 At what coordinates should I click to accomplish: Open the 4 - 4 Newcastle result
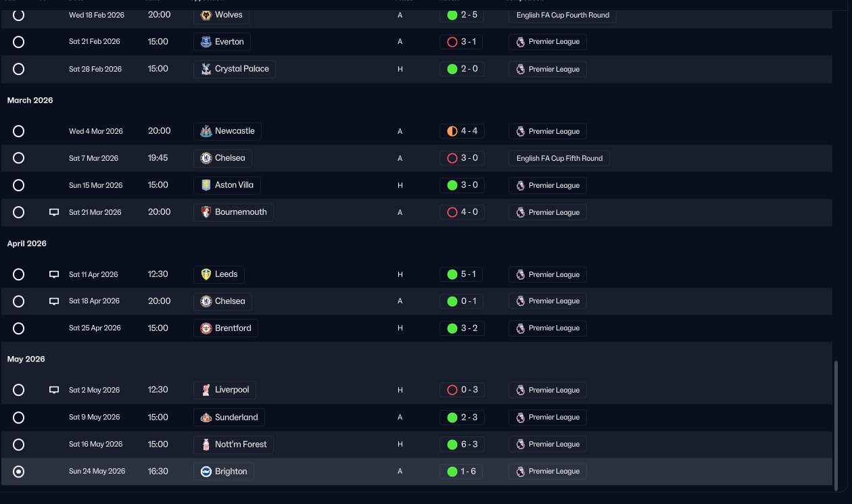pos(462,131)
